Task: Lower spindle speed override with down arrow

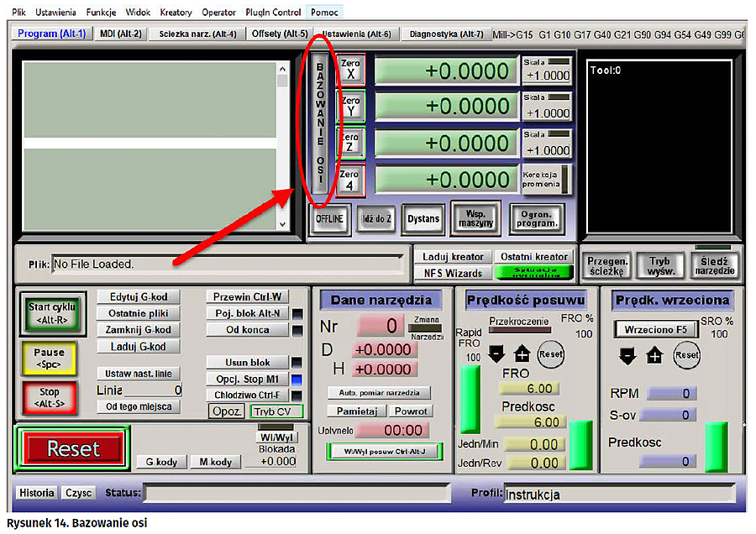Action: coord(627,355)
